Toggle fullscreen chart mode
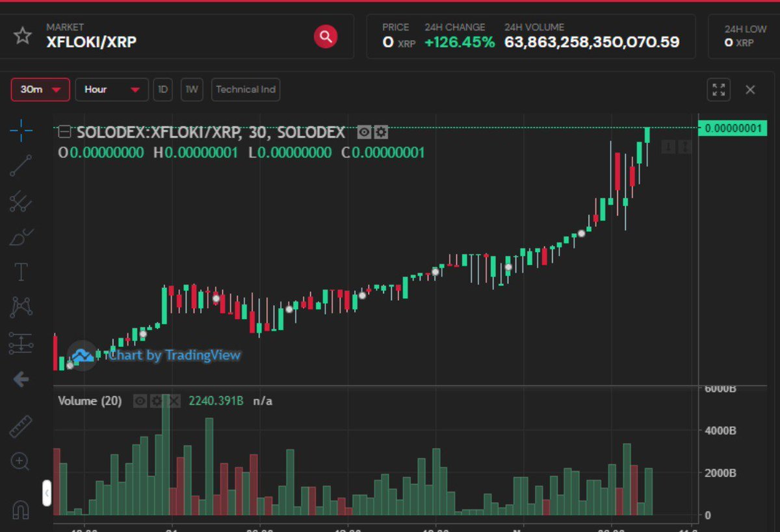Viewport: 780px width, 532px height. (x=718, y=90)
